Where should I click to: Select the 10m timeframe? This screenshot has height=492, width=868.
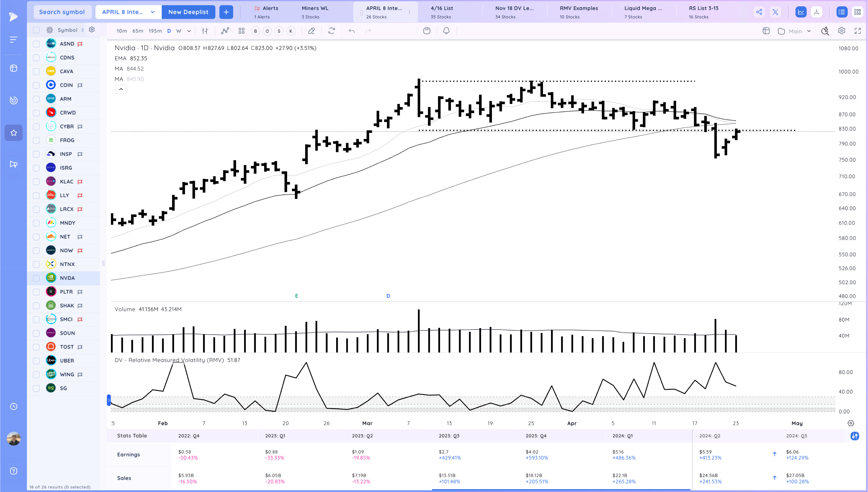pyautogui.click(x=122, y=31)
